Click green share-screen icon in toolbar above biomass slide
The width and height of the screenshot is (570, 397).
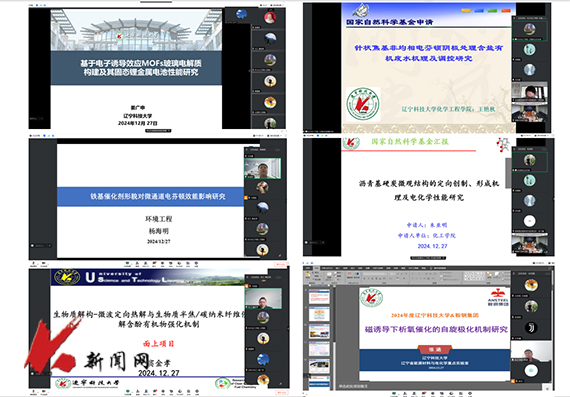[x=127, y=263]
